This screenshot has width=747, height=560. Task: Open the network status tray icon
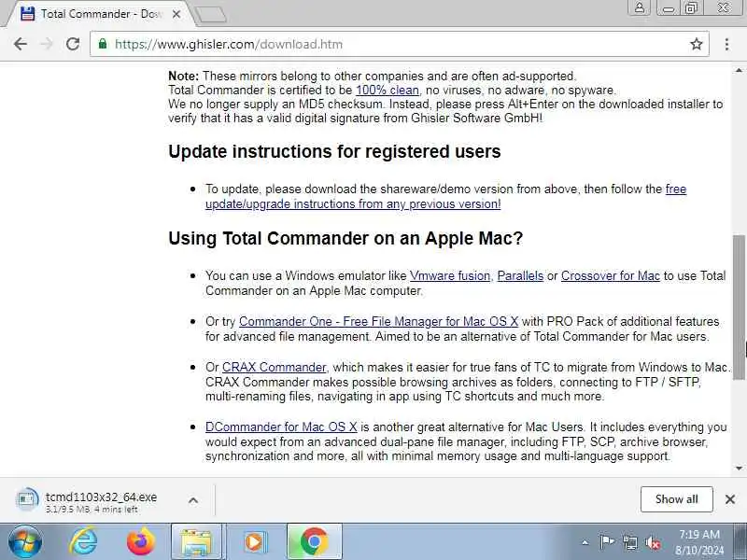[x=629, y=542]
